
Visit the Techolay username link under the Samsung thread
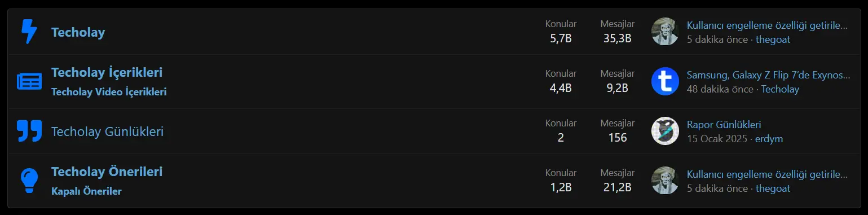780,89
